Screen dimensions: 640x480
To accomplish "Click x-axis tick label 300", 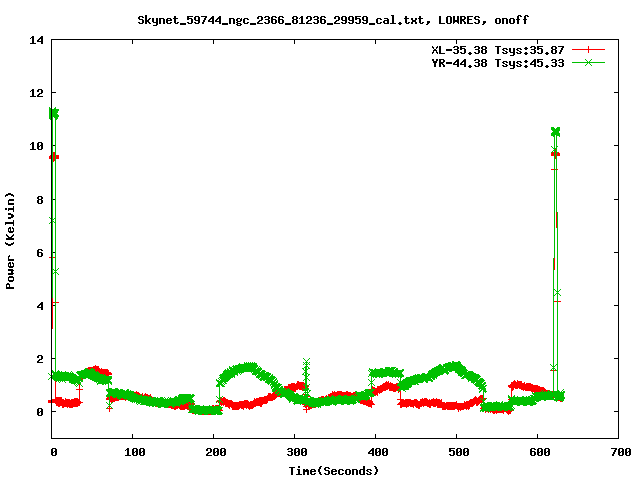I will tap(296, 452).
